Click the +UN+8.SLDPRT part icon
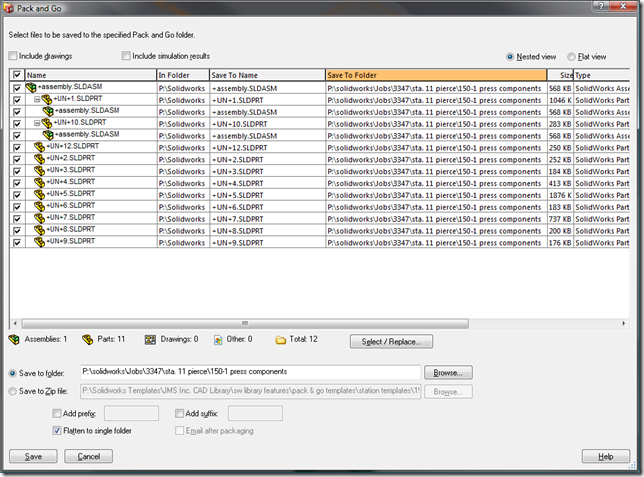This screenshot has width=644, height=477. point(39,230)
